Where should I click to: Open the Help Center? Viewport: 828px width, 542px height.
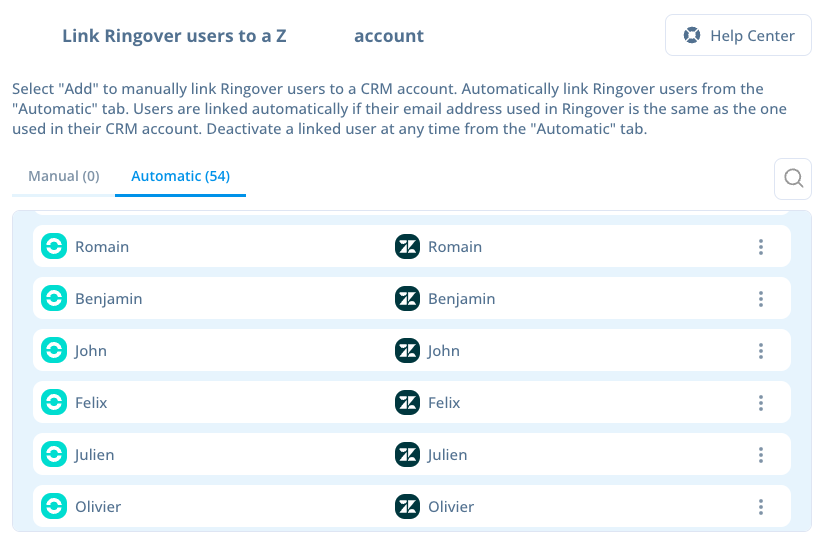[x=738, y=35]
